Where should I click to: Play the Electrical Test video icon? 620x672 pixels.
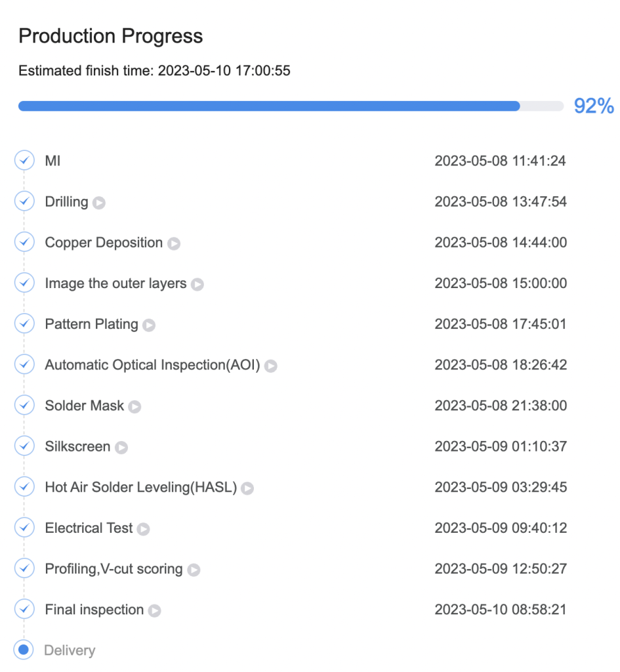(x=143, y=530)
